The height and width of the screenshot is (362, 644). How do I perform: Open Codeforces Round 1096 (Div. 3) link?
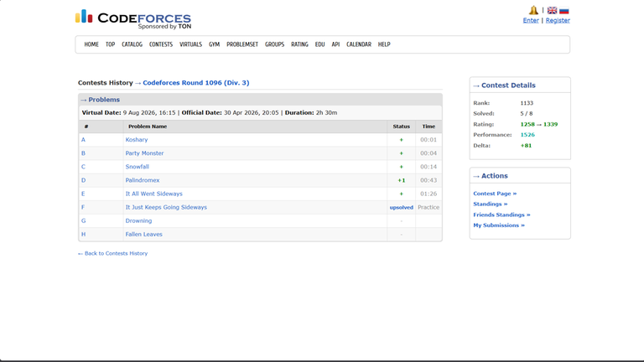point(196,82)
